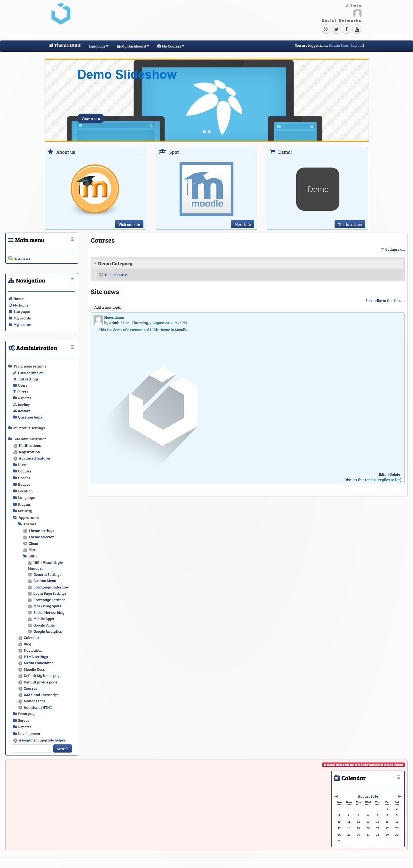Open Marketing Spots settings
This screenshot has width=413, height=868.
(47, 606)
